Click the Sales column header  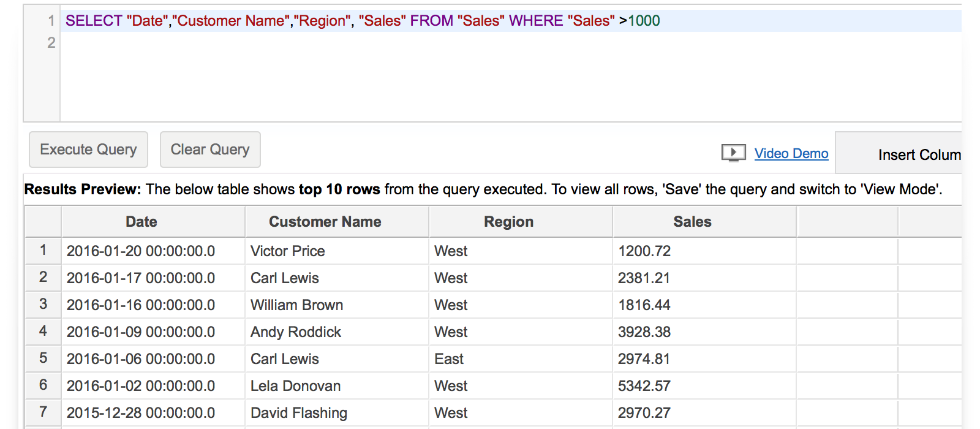coord(692,222)
